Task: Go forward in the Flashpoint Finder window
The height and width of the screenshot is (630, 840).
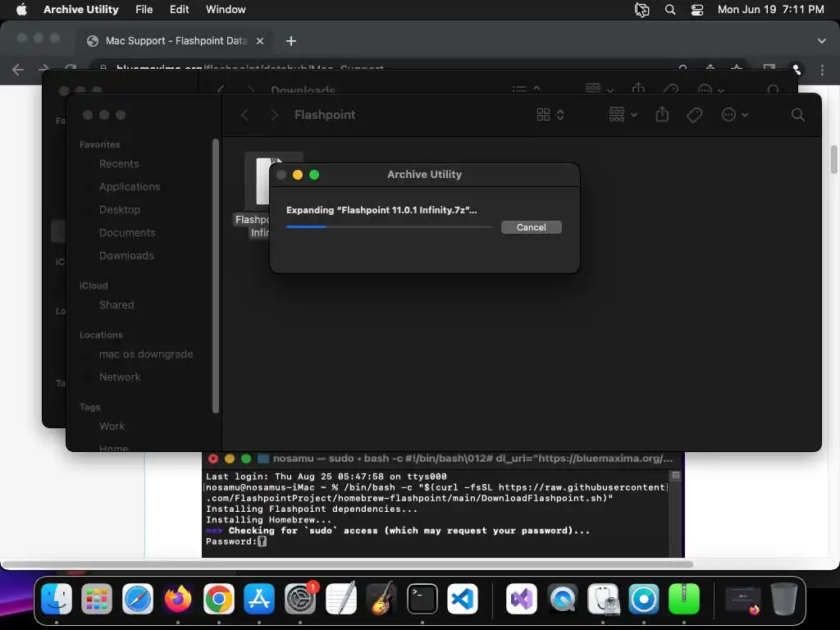Action: (x=274, y=115)
